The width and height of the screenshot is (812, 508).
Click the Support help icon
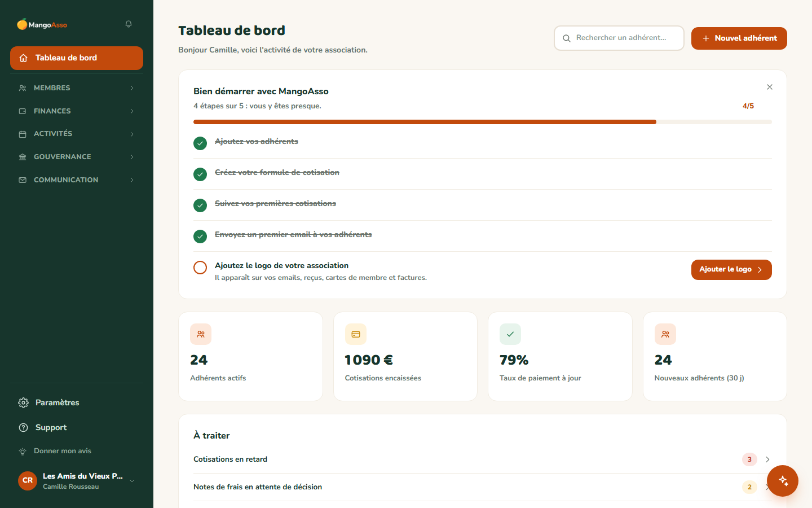click(x=23, y=427)
